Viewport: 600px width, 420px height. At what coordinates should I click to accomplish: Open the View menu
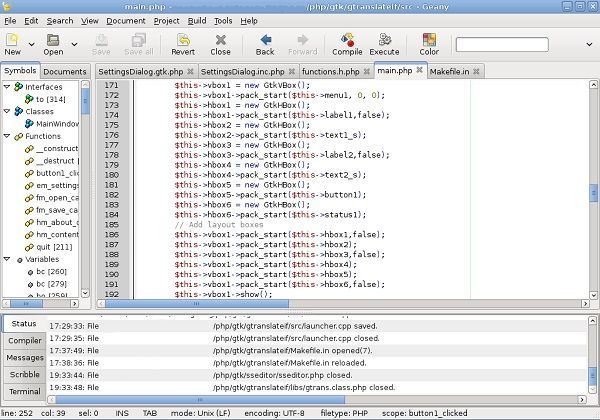pos(90,21)
